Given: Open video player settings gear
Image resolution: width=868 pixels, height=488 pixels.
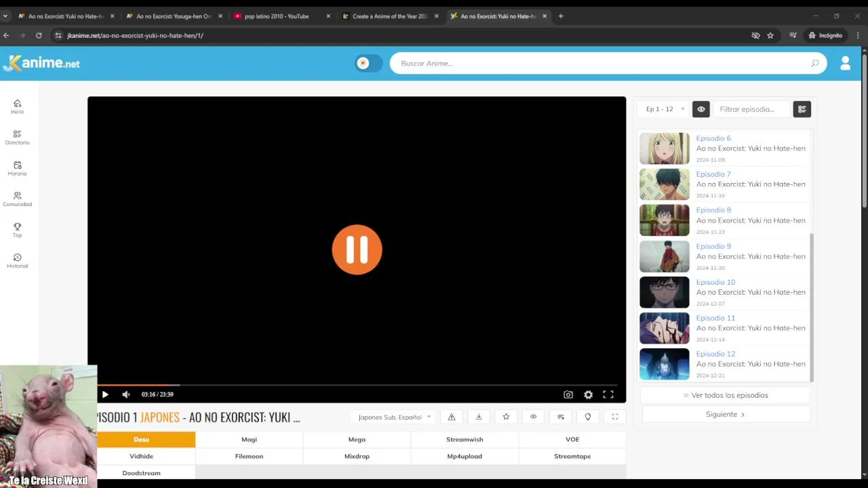Looking at the screenshot, I should pyautogui.click(x=588, y=394).
